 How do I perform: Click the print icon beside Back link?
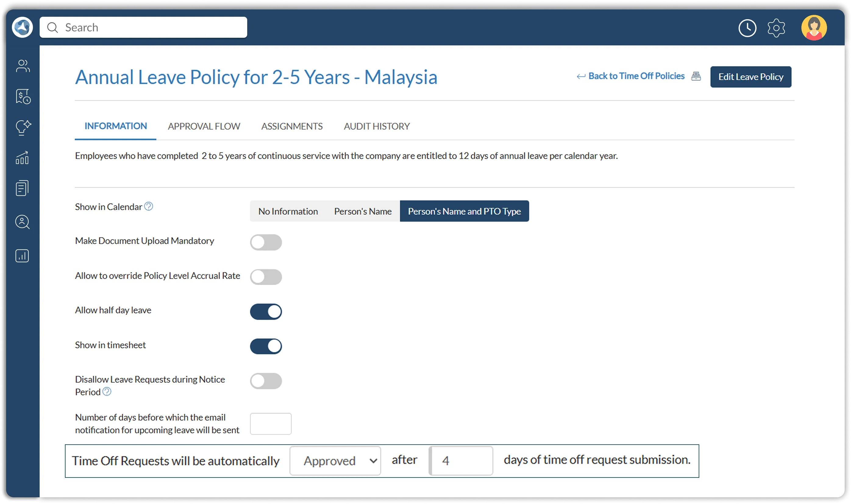(696, 76)
